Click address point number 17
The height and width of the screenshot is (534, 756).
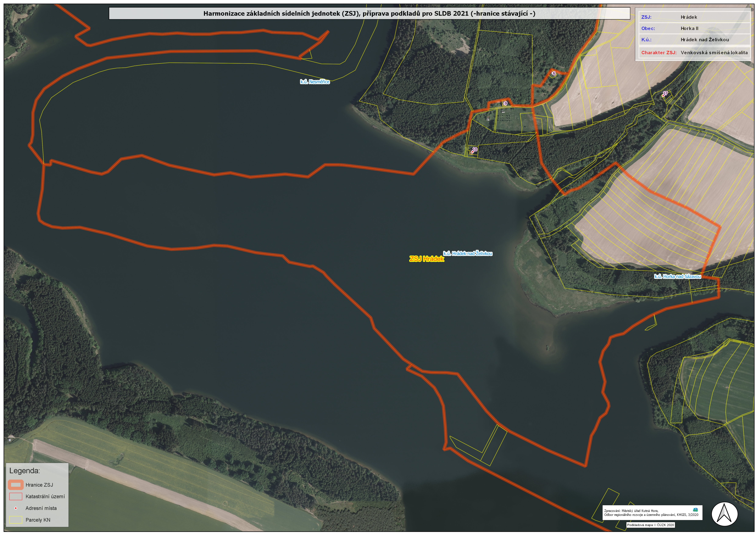[x=663, y=95]
